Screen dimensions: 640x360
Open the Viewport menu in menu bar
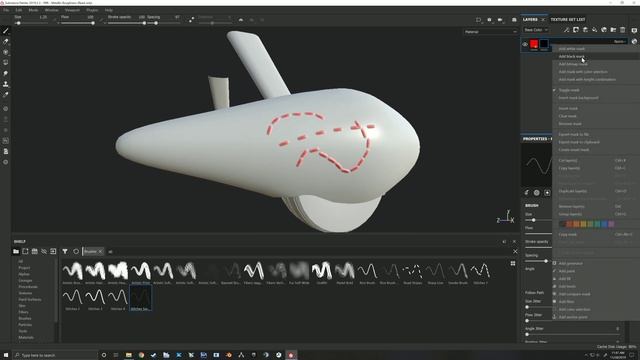pyautogui.click(x=72, y=10)
